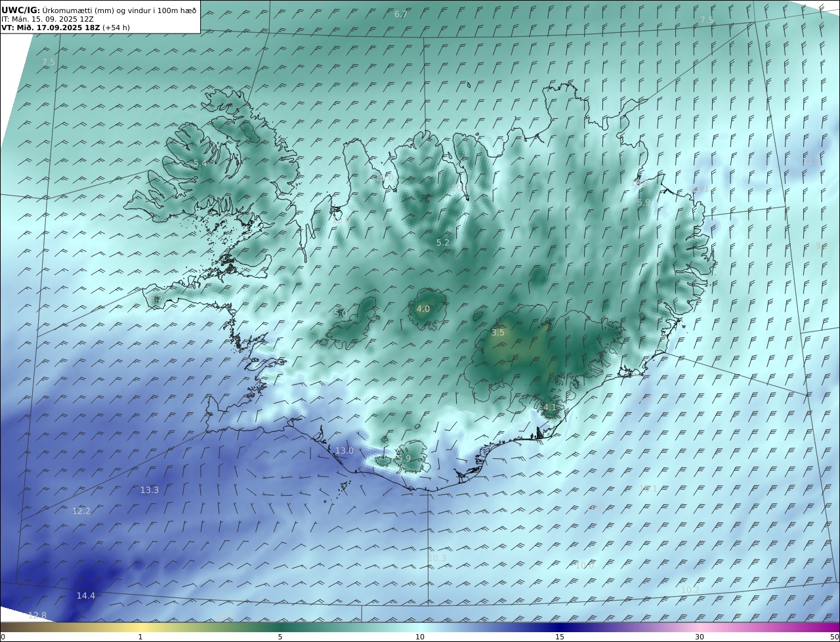Click the '15' tick on the color scale
This screenshot has height=642, width=840.
coord(560,637)
